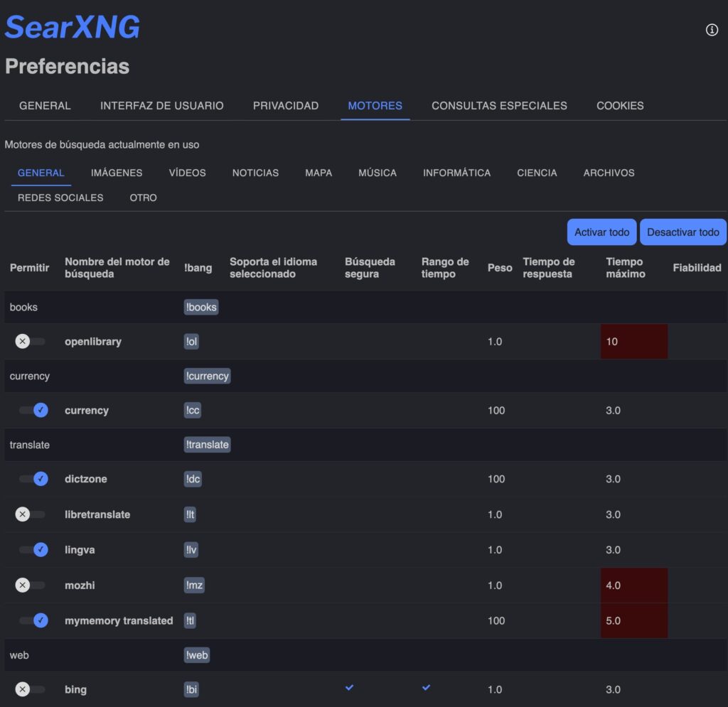Click the !cc bang badge for currency

tap(191, 410)
